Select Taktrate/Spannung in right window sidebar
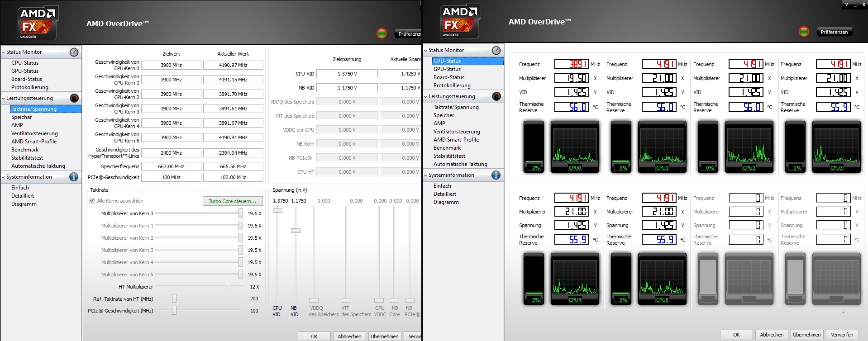The image size is (868, 341). pyautogui.click(x=456, y=107)
